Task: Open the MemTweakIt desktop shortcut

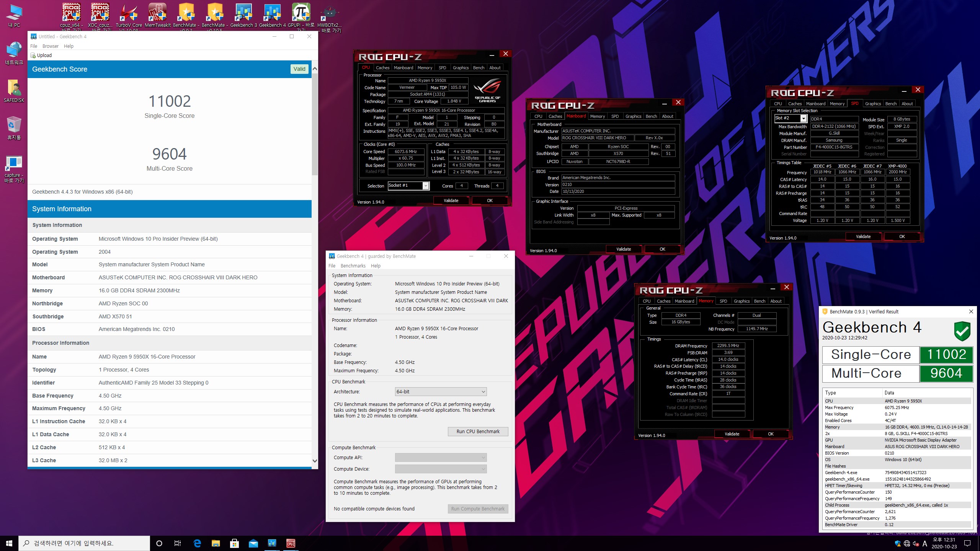Action: [157, 16]
